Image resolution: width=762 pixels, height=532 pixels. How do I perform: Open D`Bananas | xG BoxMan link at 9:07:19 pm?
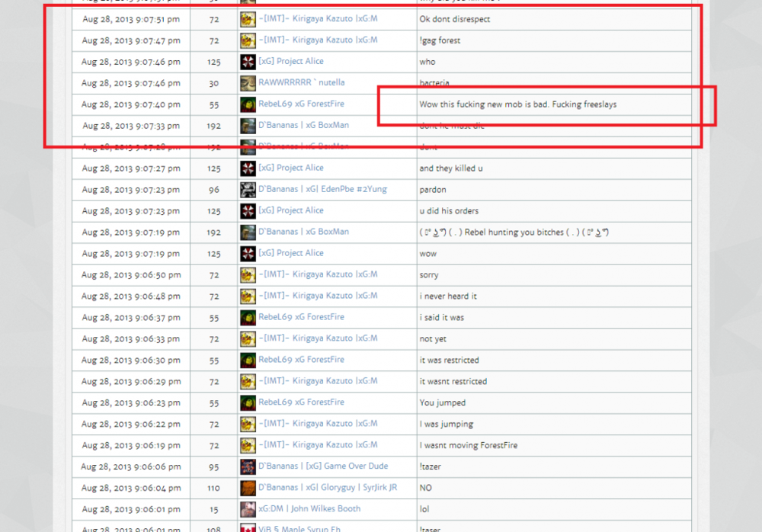[x=304, y=232]
